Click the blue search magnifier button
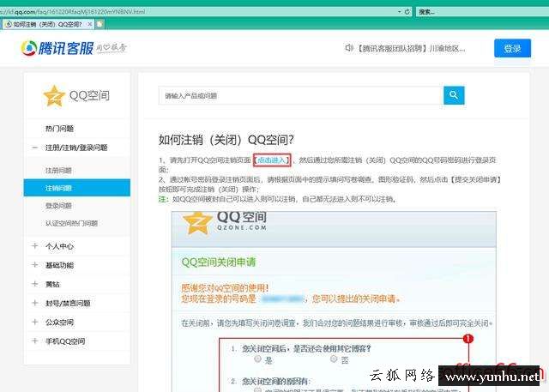Viewport: 549px width, 392px height. point(454,95)
